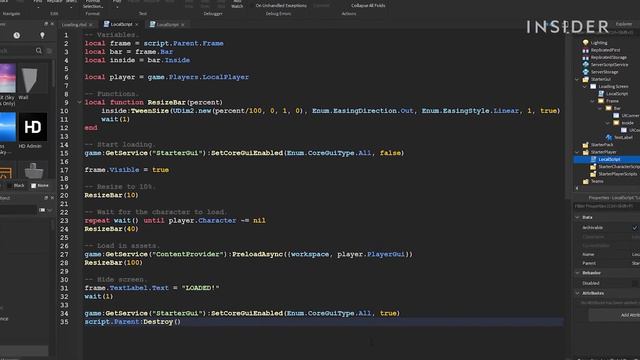640x360 pixels.
Task: Close the Loading script tab
Action: click(91, 25)
